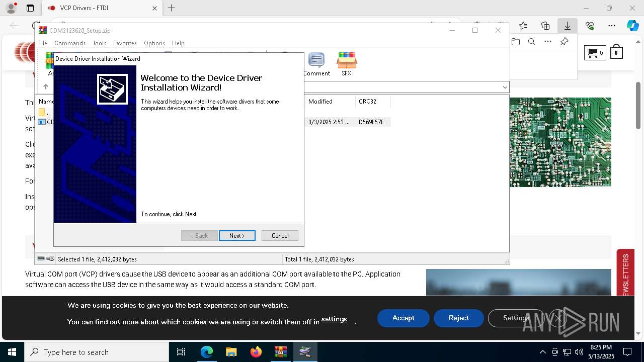Open Edge Browser essentials heart icon
This screenshot has height=362, width=644.
pos(590,26)
